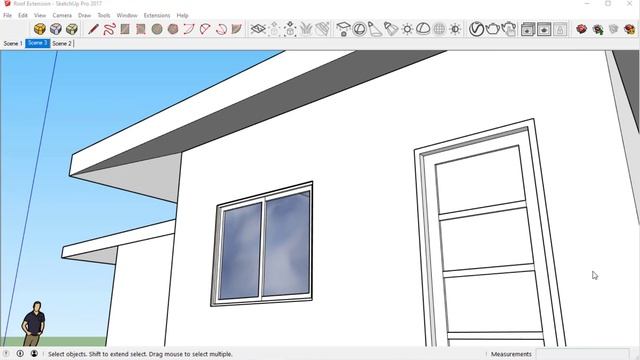
Task: Switch to the Scene 1 tab
Action: [13, 43]
